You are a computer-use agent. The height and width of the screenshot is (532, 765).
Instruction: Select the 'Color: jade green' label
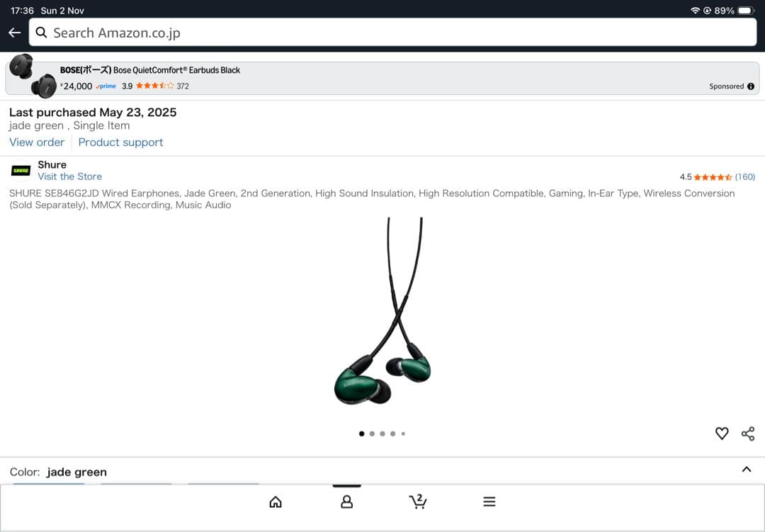(59, 472)
